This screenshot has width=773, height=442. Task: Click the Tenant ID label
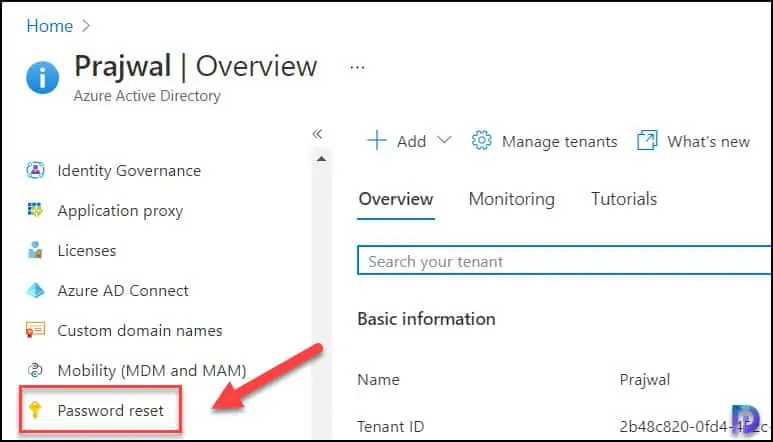pos(390,426)
